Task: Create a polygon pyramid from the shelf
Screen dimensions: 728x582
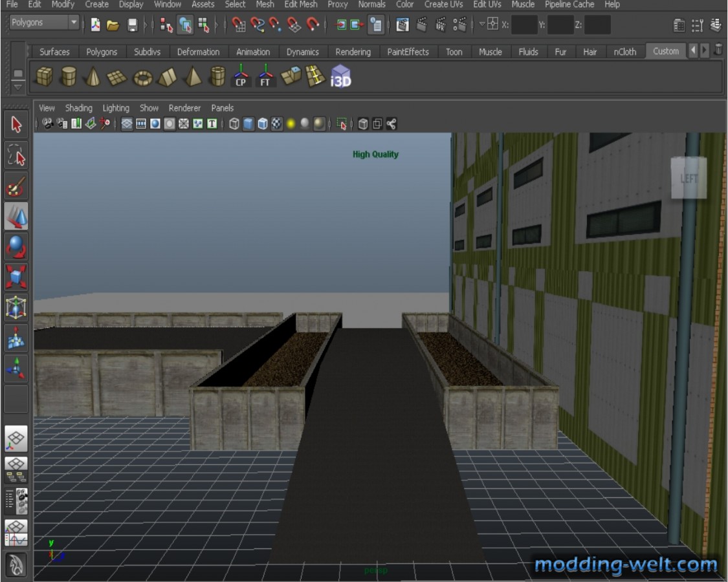Action: coord(193,76)
